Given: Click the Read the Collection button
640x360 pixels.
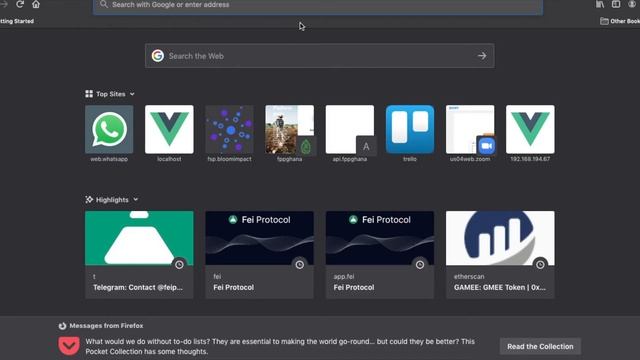Looking at the screenshot, I should point(540,347).
